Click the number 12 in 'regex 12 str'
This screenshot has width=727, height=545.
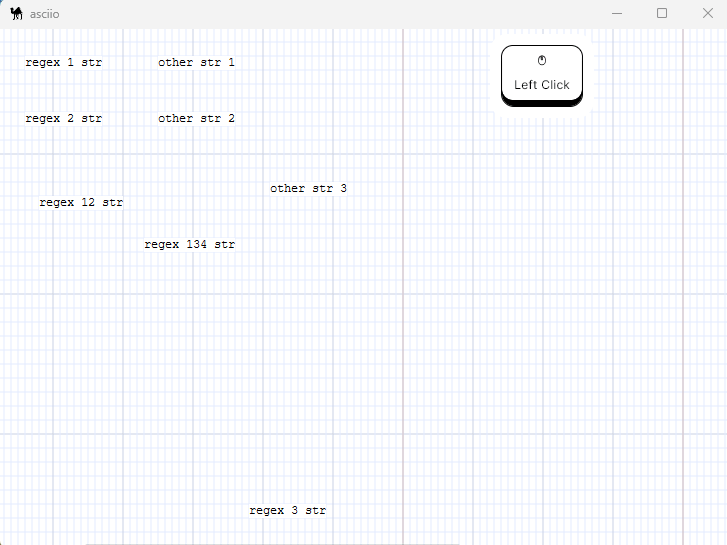(x=88, y=203)
